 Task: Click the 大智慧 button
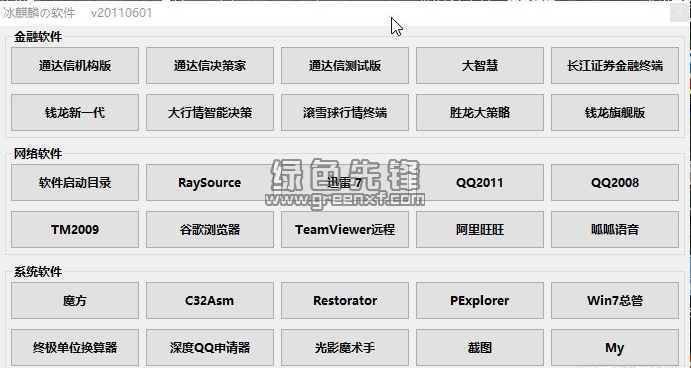coord(480,66)
